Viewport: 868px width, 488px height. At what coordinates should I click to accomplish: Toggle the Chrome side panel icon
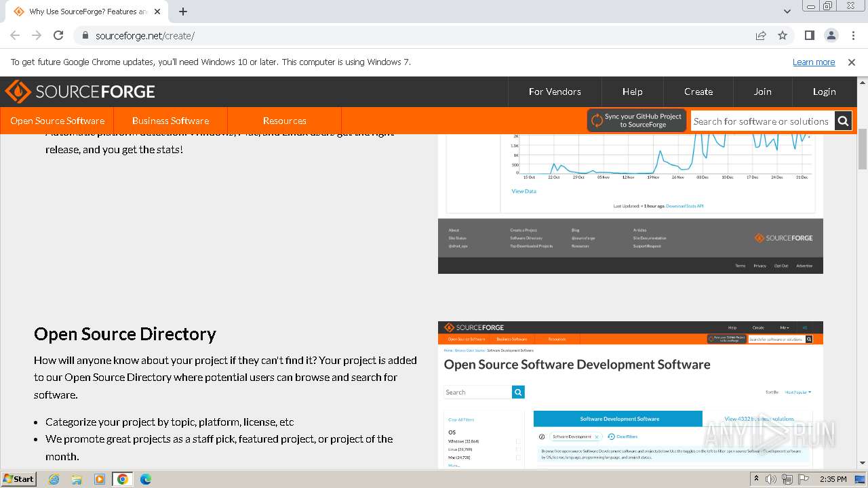[810, 36]
